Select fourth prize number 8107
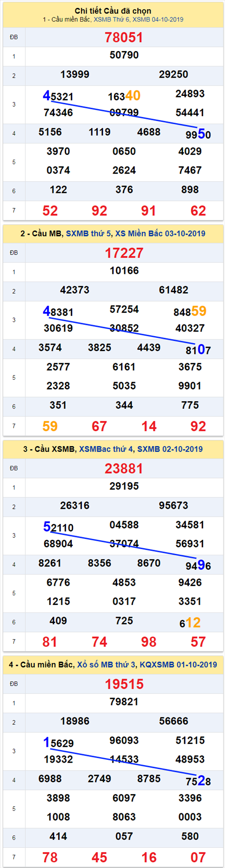Screen dimensions: 225x868 198,350
